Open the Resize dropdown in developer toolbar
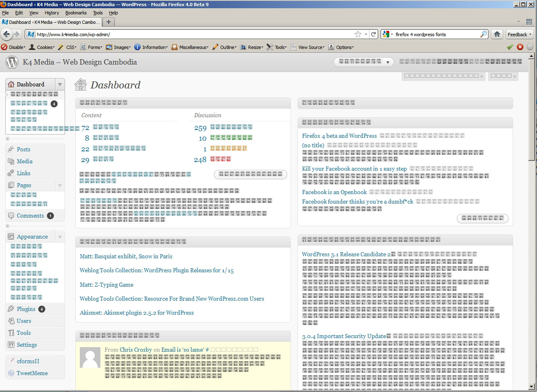Screen dimensions: 537x392 point(251,47)
